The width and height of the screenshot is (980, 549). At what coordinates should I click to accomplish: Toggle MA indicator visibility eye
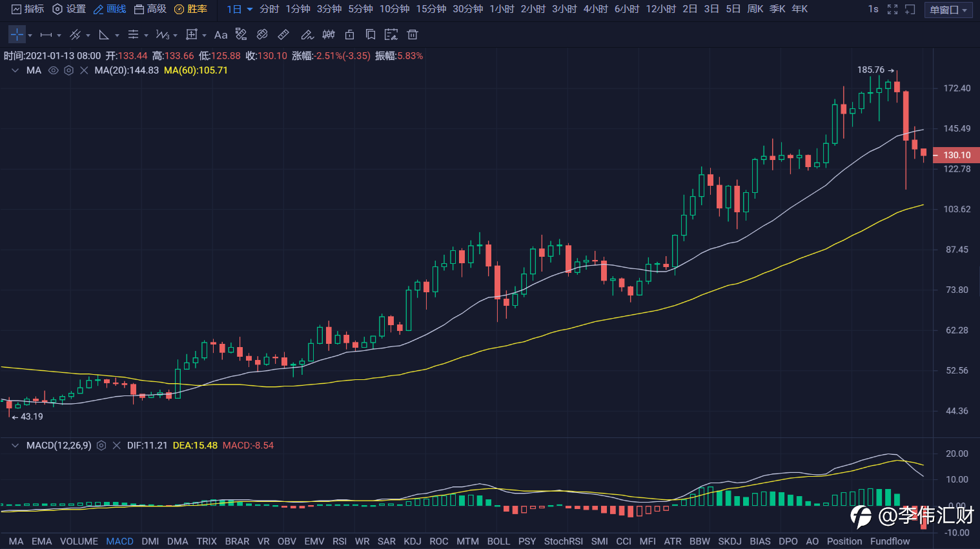click(54, 70)
